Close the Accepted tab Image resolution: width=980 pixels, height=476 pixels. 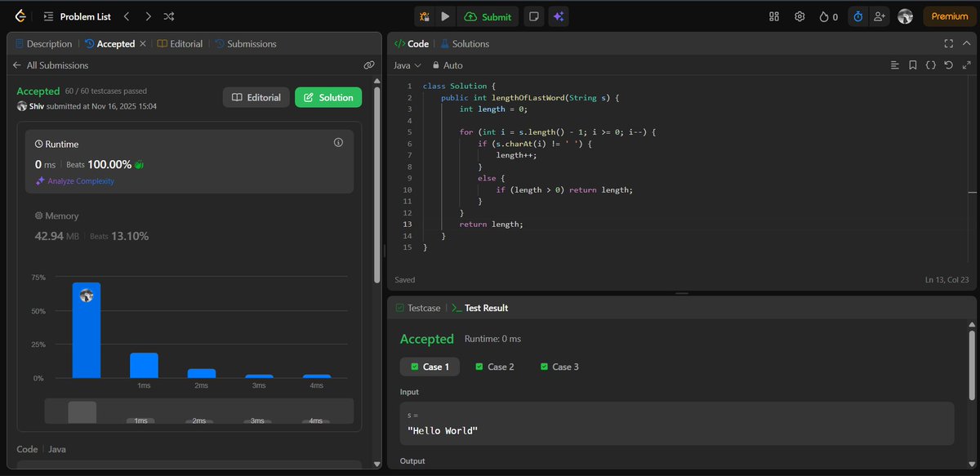point(143,44)
